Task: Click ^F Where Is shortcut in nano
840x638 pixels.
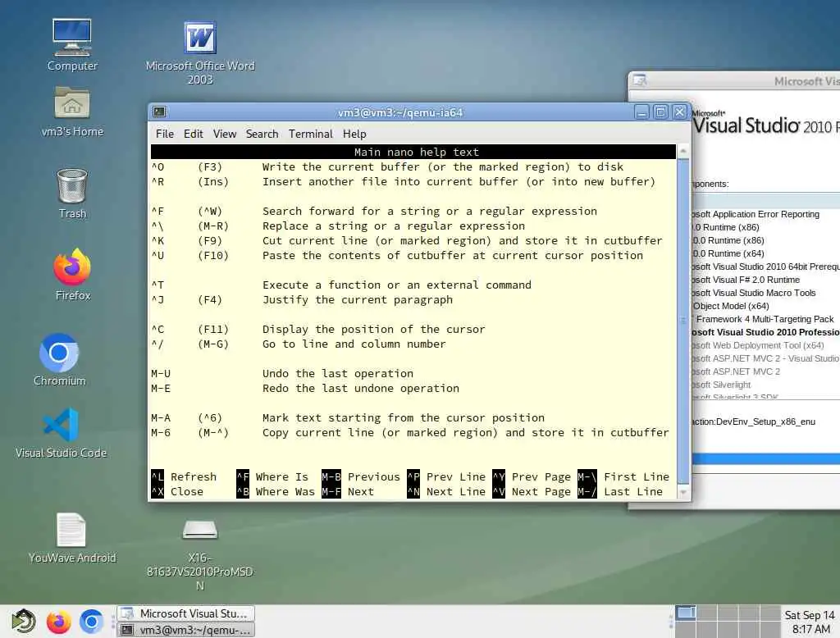Action: tap(272, 476)
